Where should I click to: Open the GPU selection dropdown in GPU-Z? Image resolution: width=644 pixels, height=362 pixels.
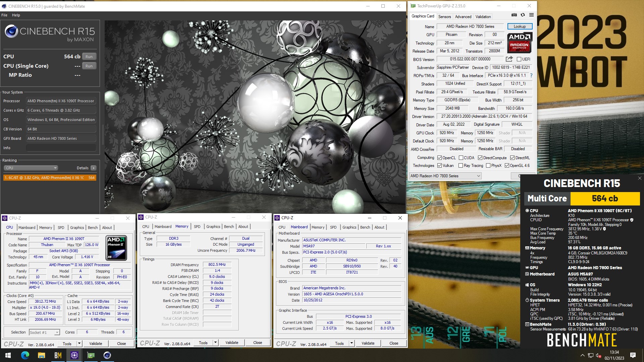pos(445,176)
